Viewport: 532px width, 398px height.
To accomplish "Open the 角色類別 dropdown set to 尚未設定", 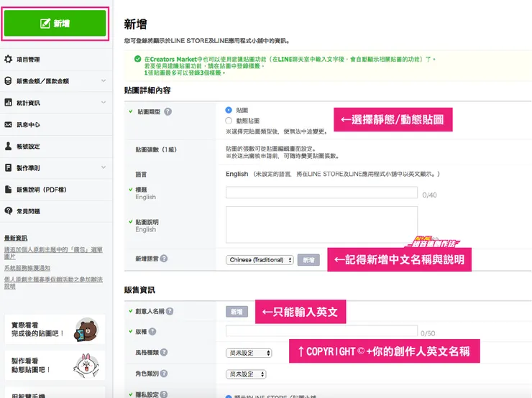I will (x=246, y=374).
